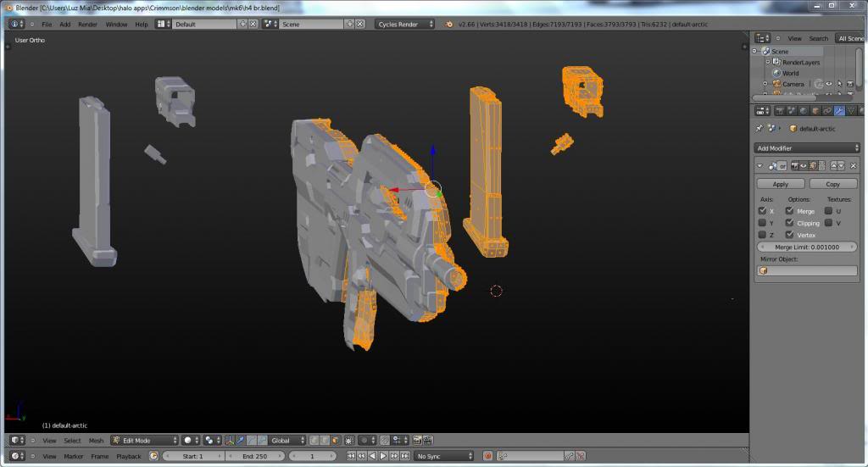Open the Properties editor type selector
Image resolution: width=868 pixels, height=467 pixels.
coord(763,111)
